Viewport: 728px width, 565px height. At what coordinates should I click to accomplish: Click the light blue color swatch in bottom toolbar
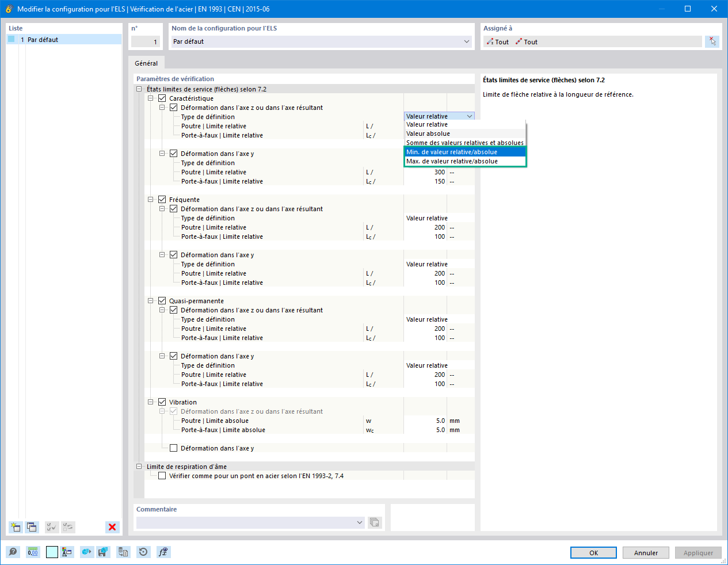[52, 552]
